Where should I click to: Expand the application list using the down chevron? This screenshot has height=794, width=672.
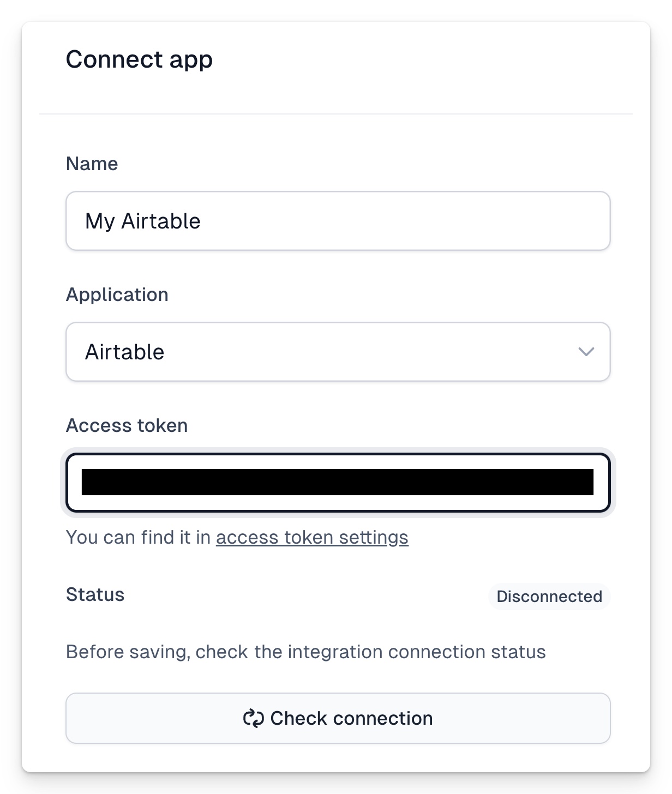point(586,352)
